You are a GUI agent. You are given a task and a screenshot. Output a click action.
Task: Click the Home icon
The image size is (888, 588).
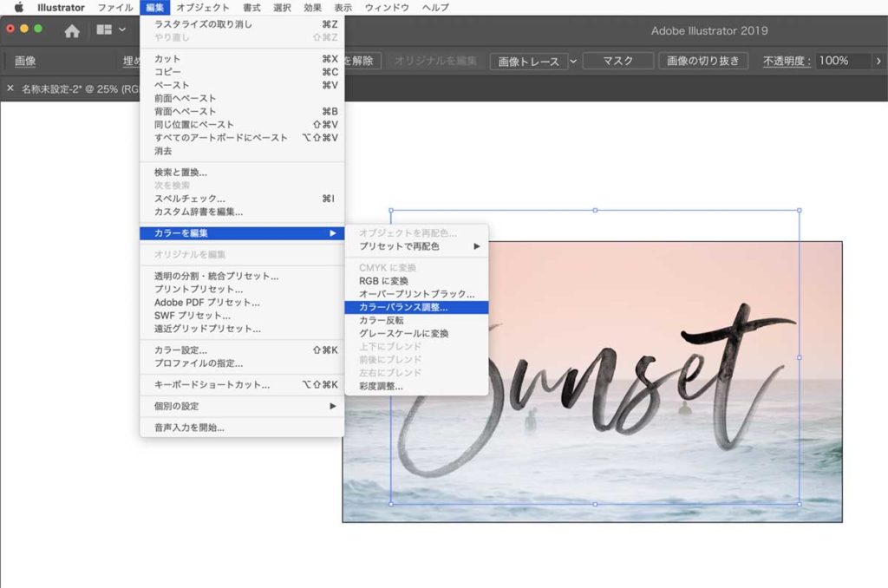[x=72, y=30]
